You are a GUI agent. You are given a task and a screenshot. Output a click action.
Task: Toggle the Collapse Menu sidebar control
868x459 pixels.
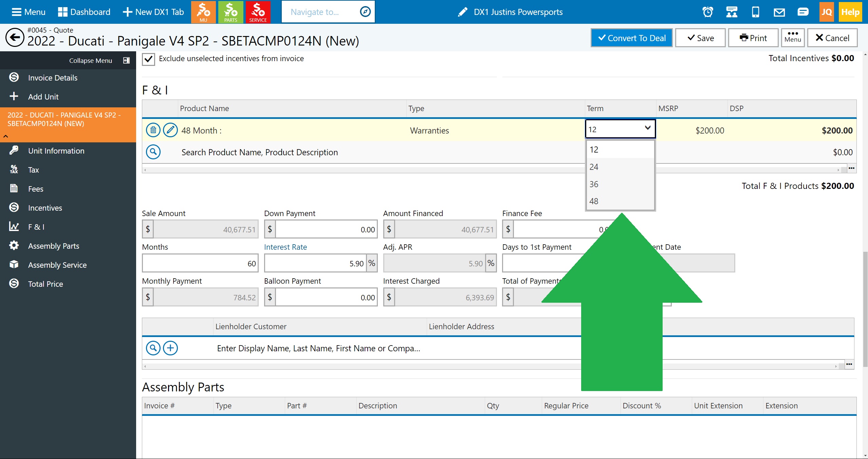126,60
